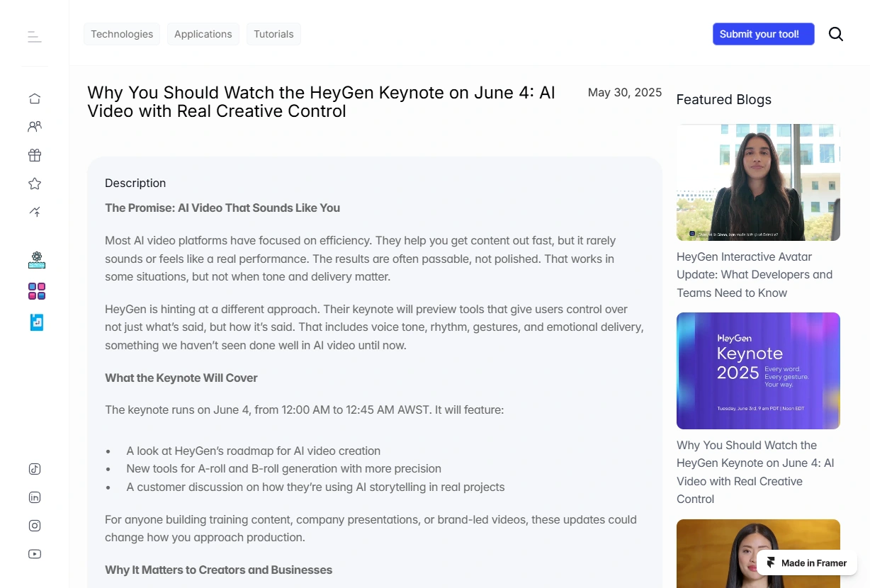This screenshot has height=588, width=870.
Task: Open the people/community sidebar icon
Action: pyautogui.click(x=35, y=127)
